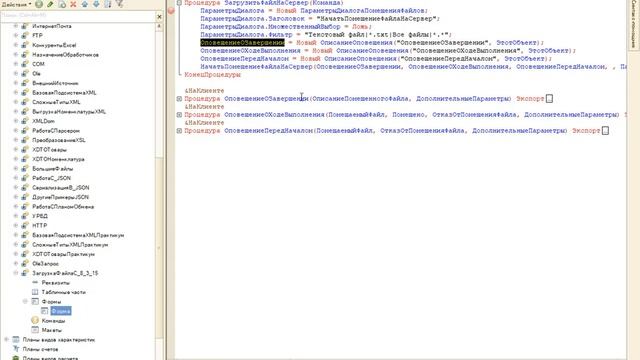Screen dimensions: 640x360
Task: Open the Действия dropdown menu
Action: [16, 4]
